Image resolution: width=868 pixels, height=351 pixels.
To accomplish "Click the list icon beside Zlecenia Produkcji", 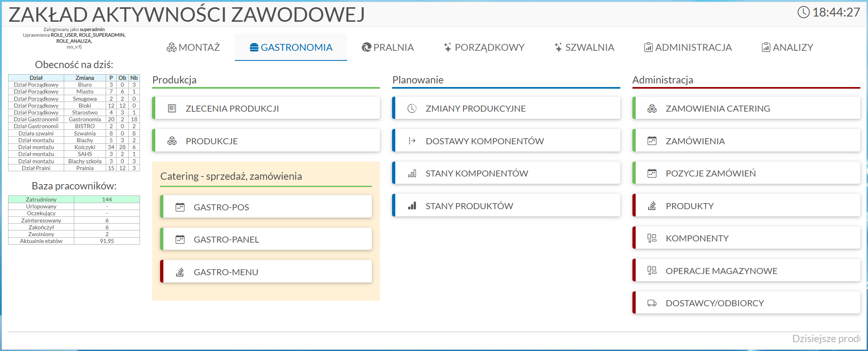I will tap(172, 108).
